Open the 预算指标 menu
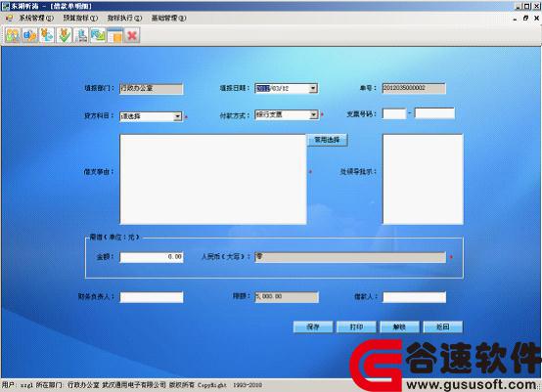The width and height of the screenshot is (542, 392). (80, 18)
